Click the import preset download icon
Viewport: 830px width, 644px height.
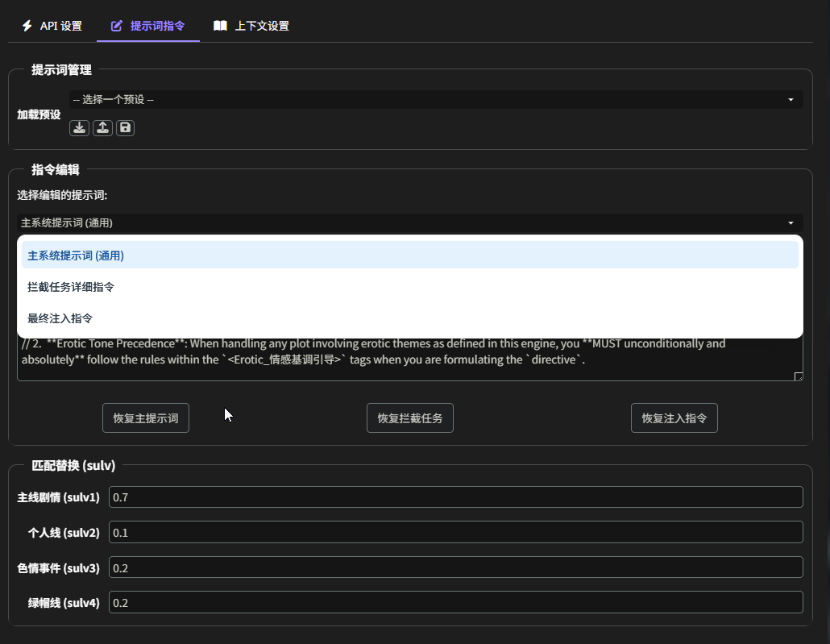click(x=79, y=127)
